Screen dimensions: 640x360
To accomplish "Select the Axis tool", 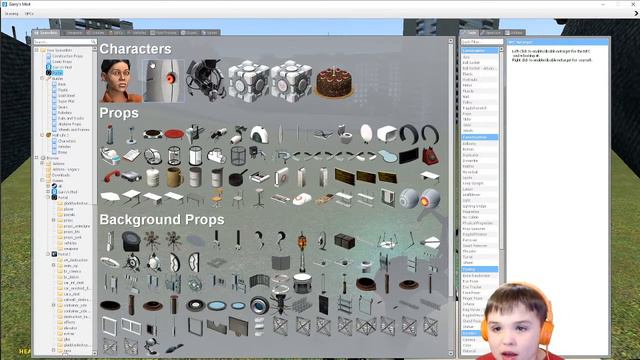I will [480, 57].
